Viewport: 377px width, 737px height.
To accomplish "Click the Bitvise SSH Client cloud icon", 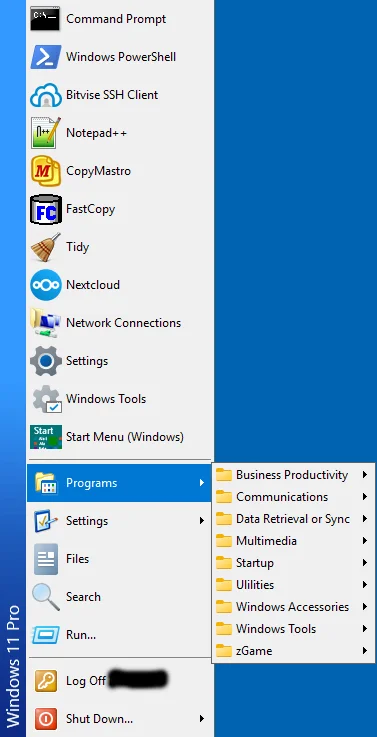I will click(x=46, y=95).
